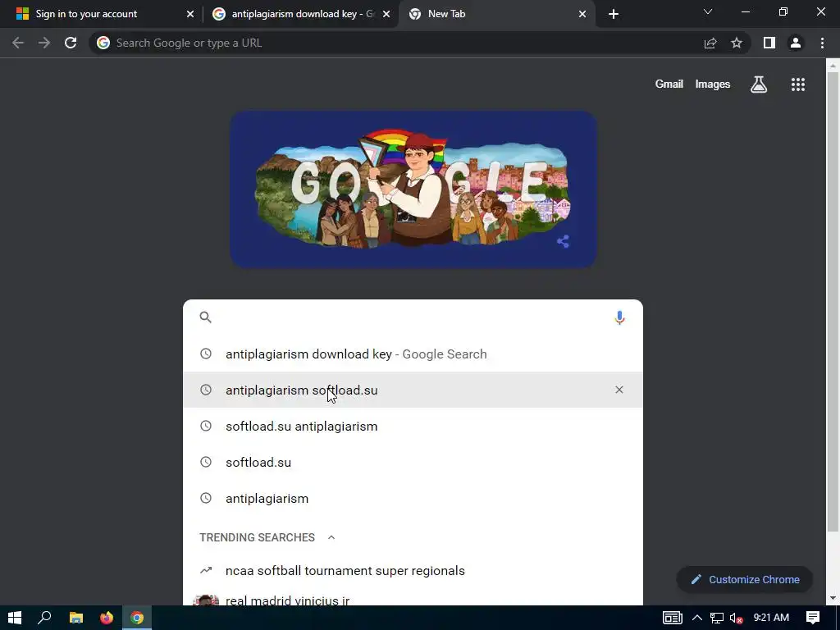This screenshot has width=840, height=630.
Task: Select 'antiplagiarism softload.su' suggestion
Action: (x=413, y=390)
